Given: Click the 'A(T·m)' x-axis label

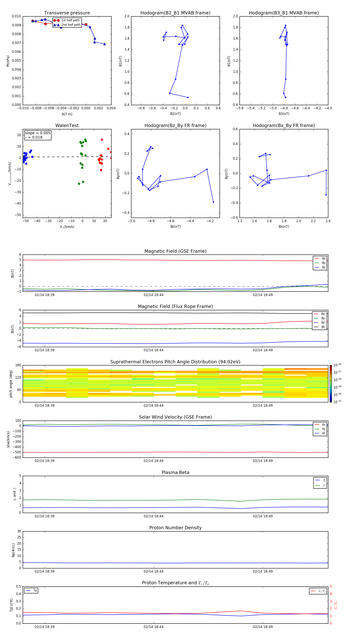Looking at the screenshot, I should coord(67,114).
